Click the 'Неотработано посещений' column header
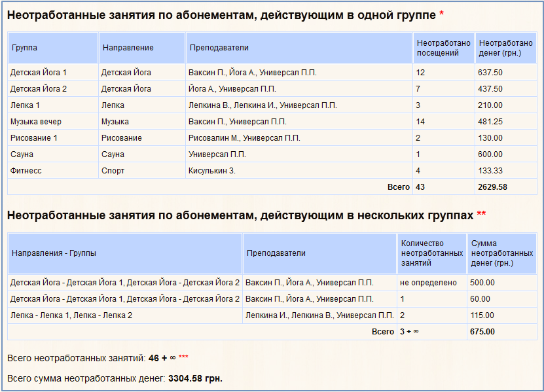 coord(443,48)
